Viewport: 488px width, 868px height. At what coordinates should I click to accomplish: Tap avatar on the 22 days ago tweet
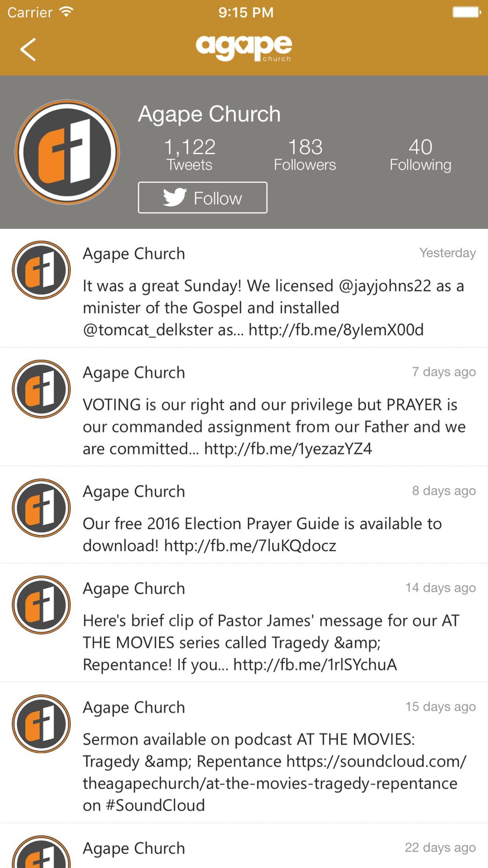click(41, 854)
